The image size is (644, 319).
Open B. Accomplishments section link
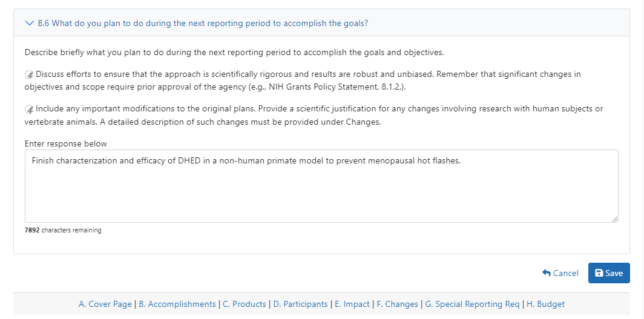point(177,304)
